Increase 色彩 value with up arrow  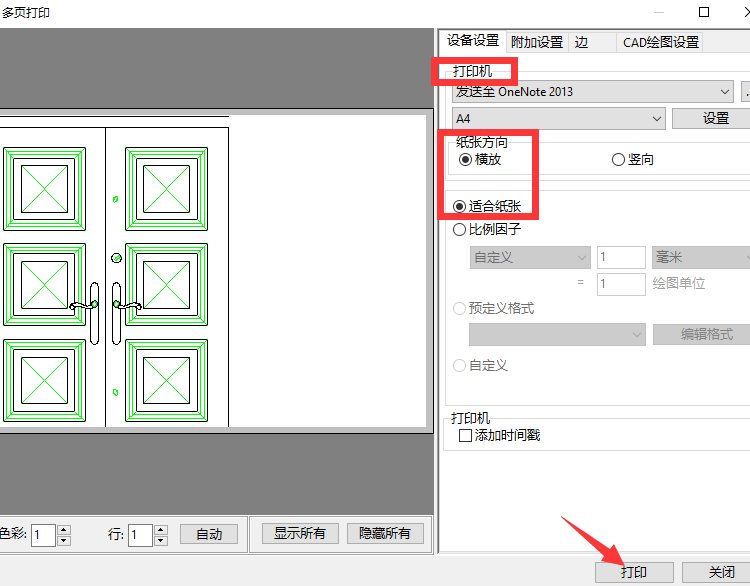pyautogui.click(x=64, y=530)
